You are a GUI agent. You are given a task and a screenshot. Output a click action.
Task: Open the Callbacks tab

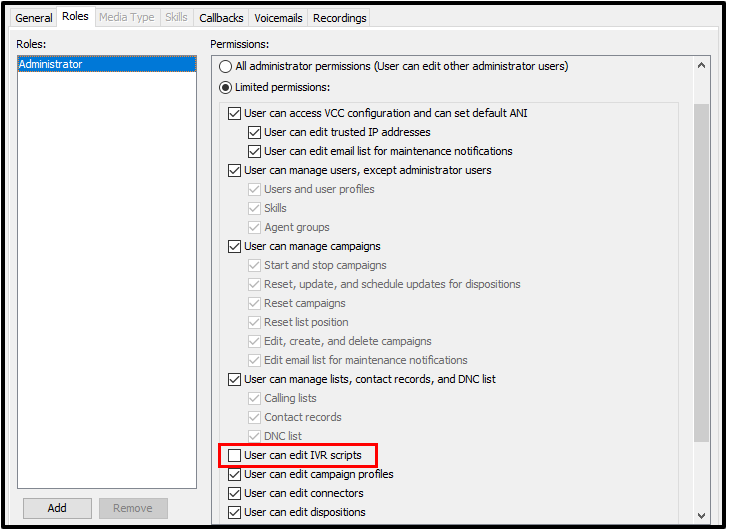pyautogui.click(x=220, y=18)
